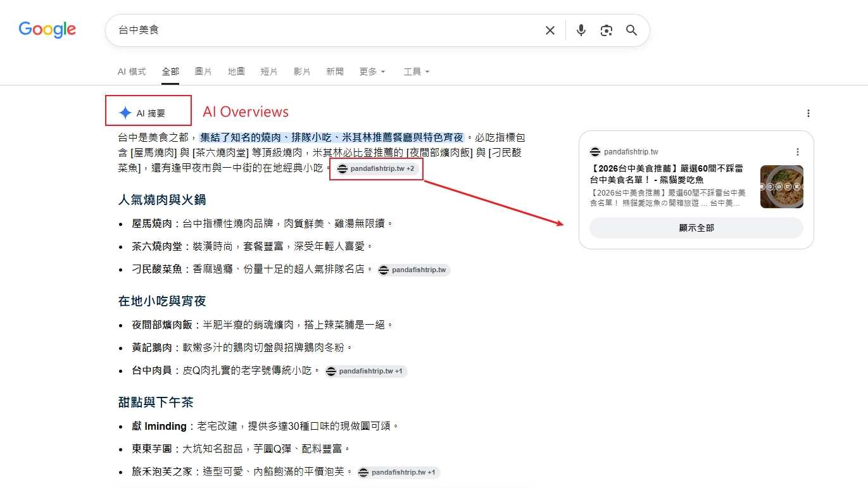The image size is (868, 488).
Task: Click the blue AI sparkle icon
Action: (x=125, y=113)
